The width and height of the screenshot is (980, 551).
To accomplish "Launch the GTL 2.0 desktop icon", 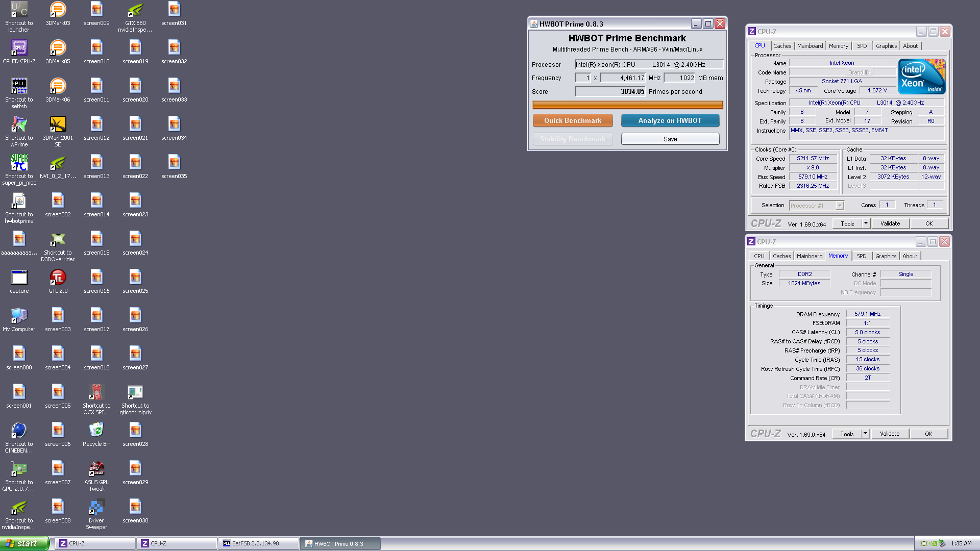I will point(58,281).
